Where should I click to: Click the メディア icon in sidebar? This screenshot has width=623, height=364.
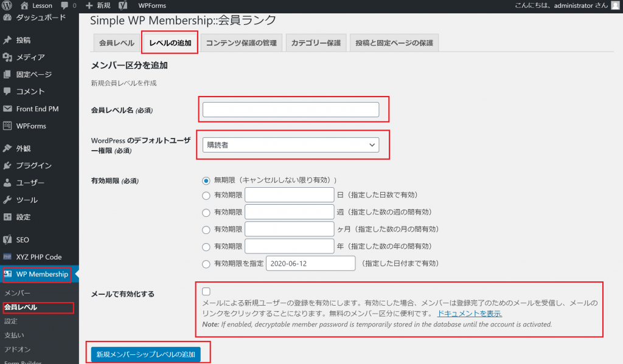click(x=7, y=57)
